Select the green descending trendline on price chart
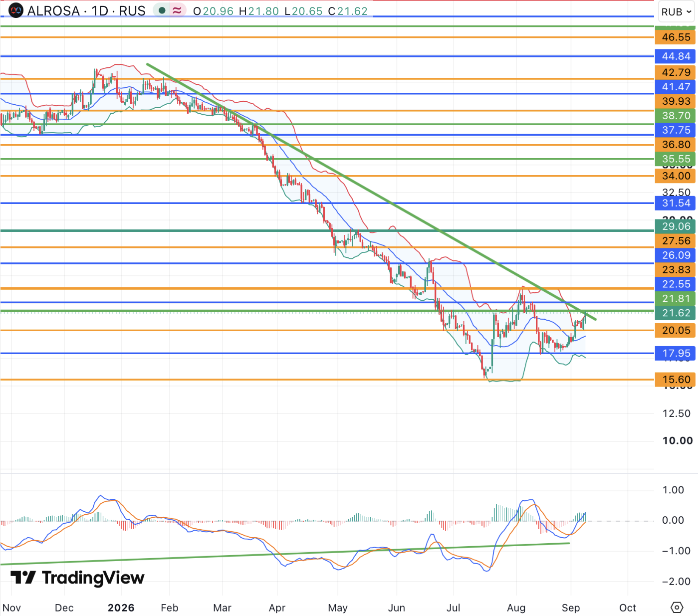Viewport: 698px width, 616px height. 371,192
